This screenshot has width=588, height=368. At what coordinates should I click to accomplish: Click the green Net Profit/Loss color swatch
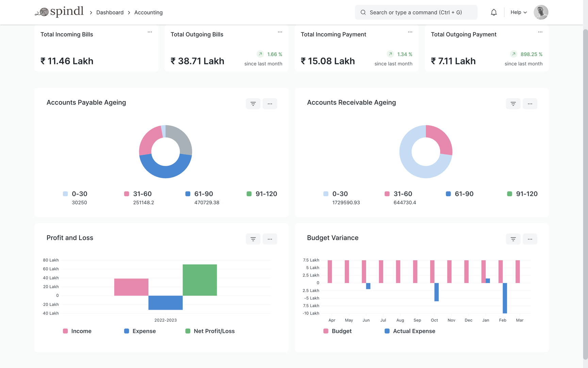click(x=187, y=331)
